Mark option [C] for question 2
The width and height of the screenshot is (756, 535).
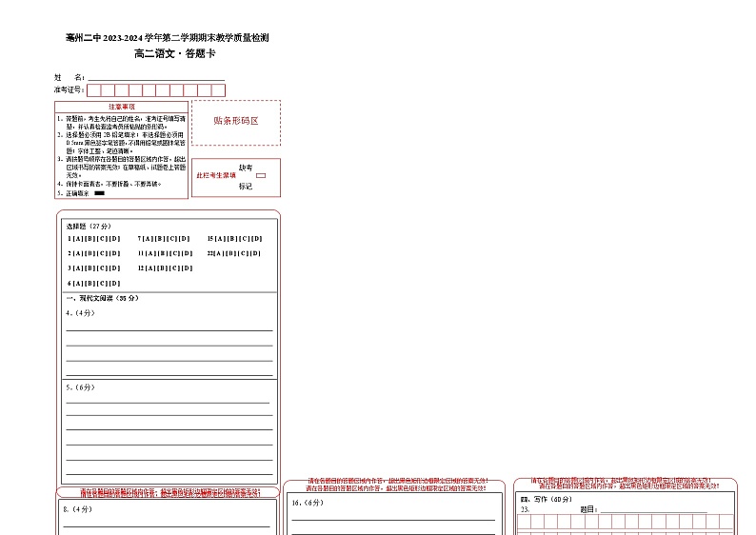pos(103,253)
